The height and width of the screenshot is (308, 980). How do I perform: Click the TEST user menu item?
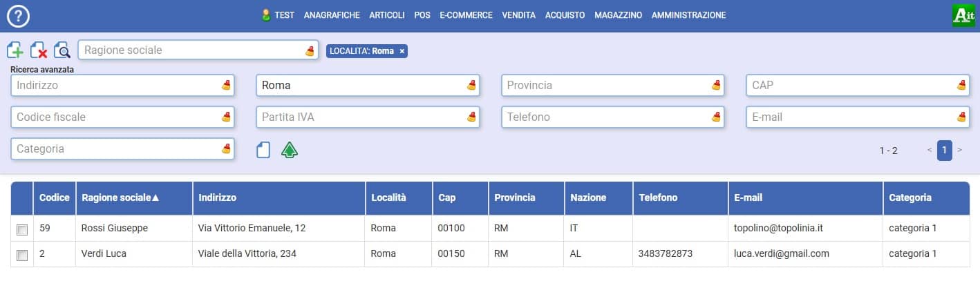pyautogui.click(x=279, y=15)
